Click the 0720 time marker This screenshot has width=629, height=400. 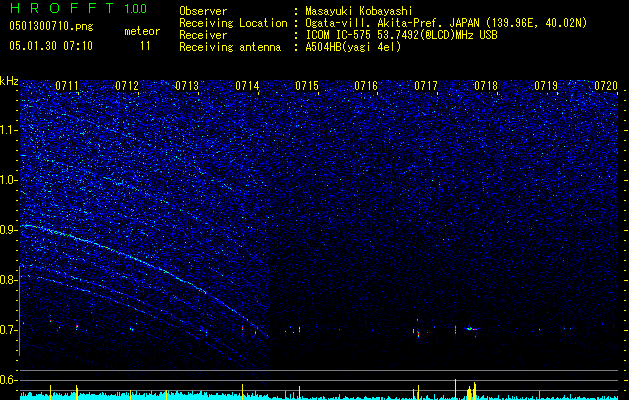pyautogui.click(x=606, y=86)
